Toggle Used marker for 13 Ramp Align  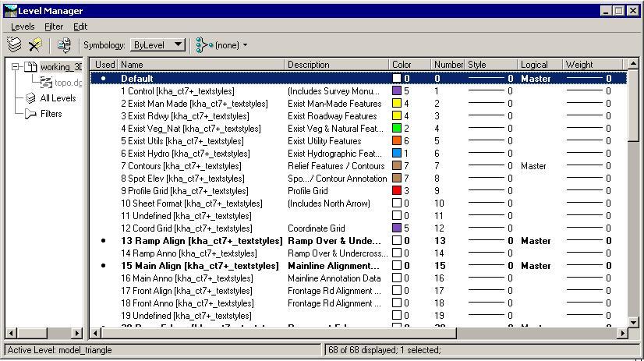(104, 241)
